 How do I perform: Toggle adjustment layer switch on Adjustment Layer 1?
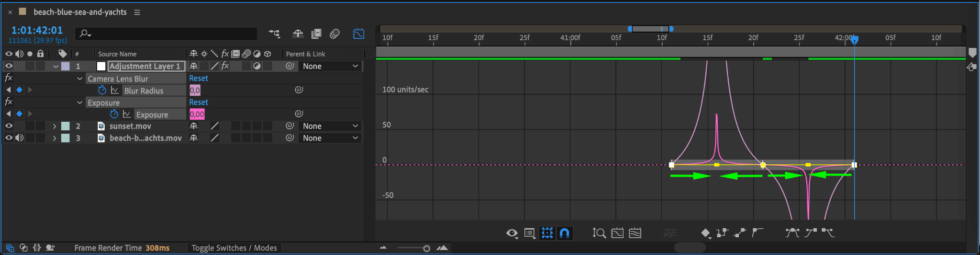tap(257, 66)
